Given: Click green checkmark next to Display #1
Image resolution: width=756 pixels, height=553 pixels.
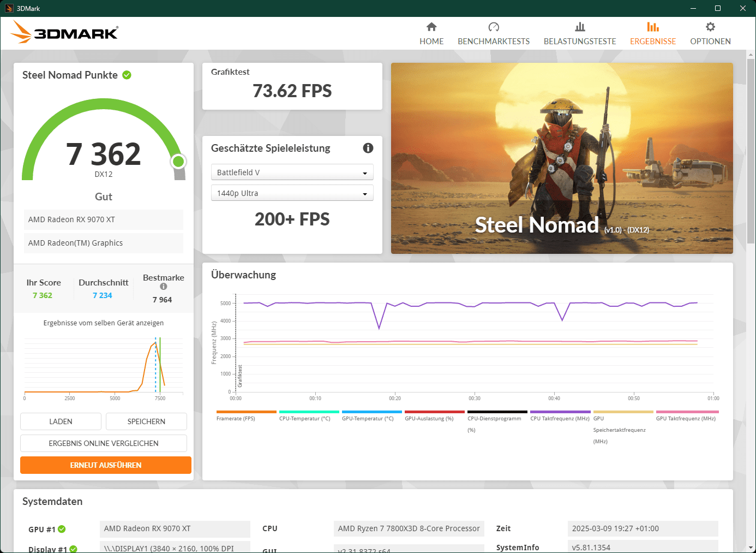Looking at the screenshot, I should tap(73, 549).
